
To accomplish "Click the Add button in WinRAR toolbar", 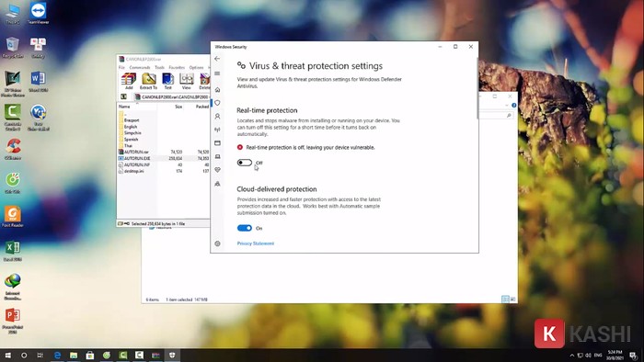I will coord(129,81).
